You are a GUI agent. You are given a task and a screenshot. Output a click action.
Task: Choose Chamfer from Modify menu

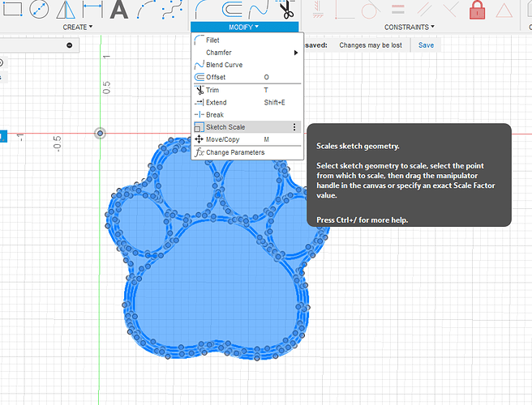click(x=247, y=53)
